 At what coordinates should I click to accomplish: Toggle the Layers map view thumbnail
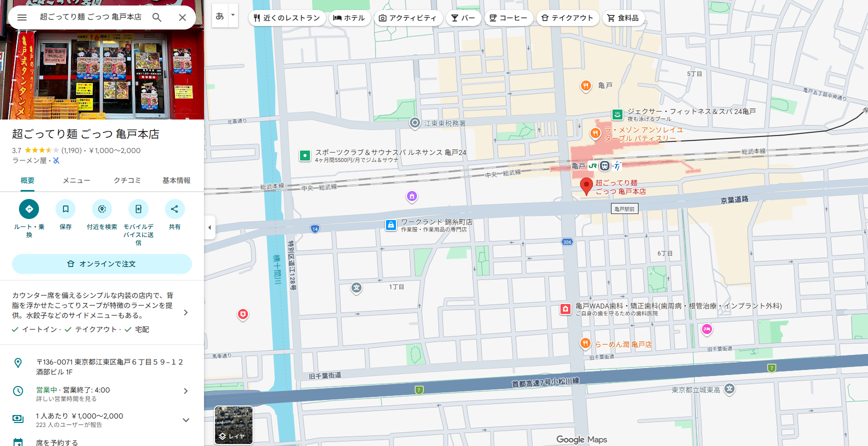233,425
